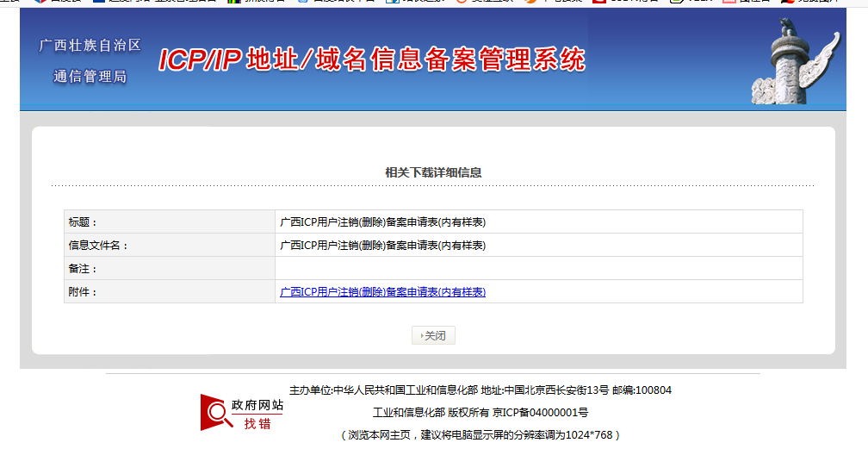
Task: Click the 相关下载详细信息 heading
Action: point(433,172)
